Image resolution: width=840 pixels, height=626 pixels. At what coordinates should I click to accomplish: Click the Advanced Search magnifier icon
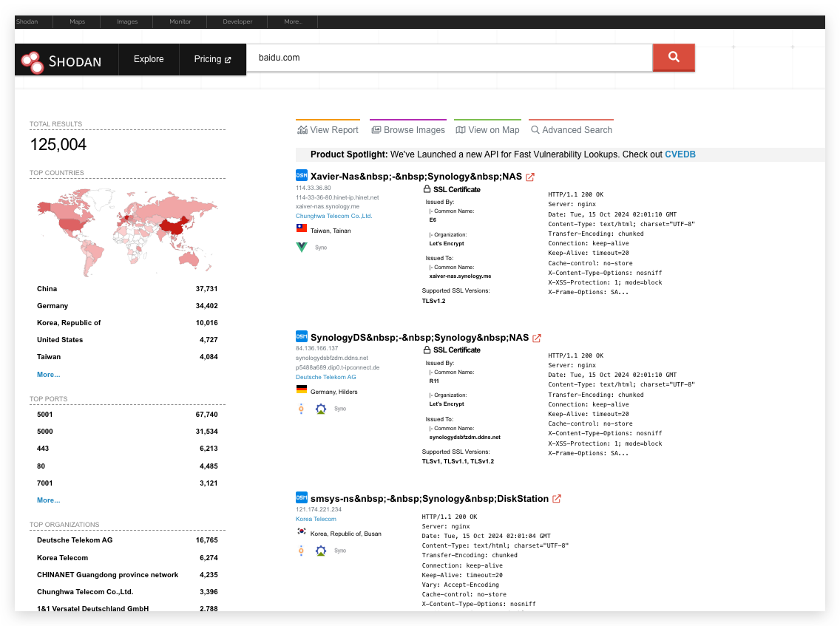coord(535,130)
